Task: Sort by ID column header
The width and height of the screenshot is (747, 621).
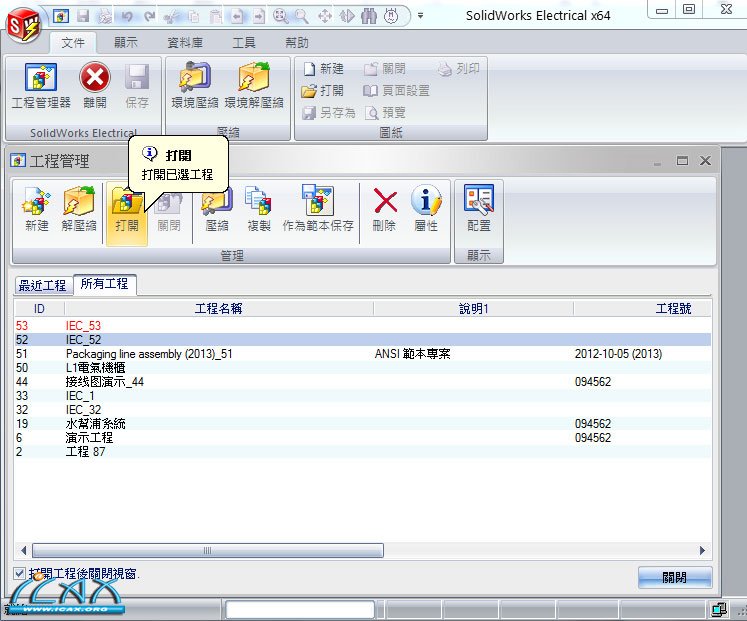Action: (39, 309)
